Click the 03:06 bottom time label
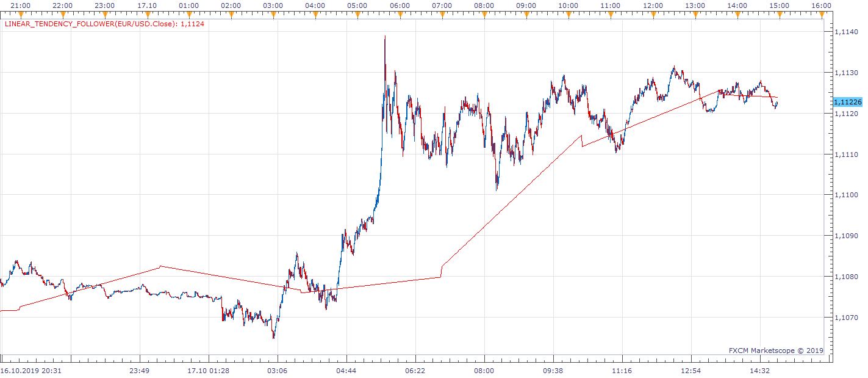Screen dimensions: 868x378 [x=277, y=370]
